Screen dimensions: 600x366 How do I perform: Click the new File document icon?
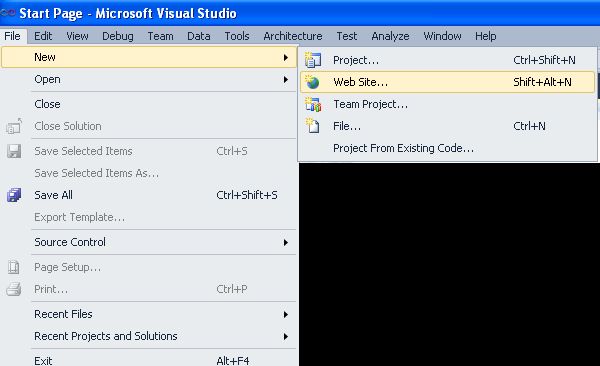313,126
